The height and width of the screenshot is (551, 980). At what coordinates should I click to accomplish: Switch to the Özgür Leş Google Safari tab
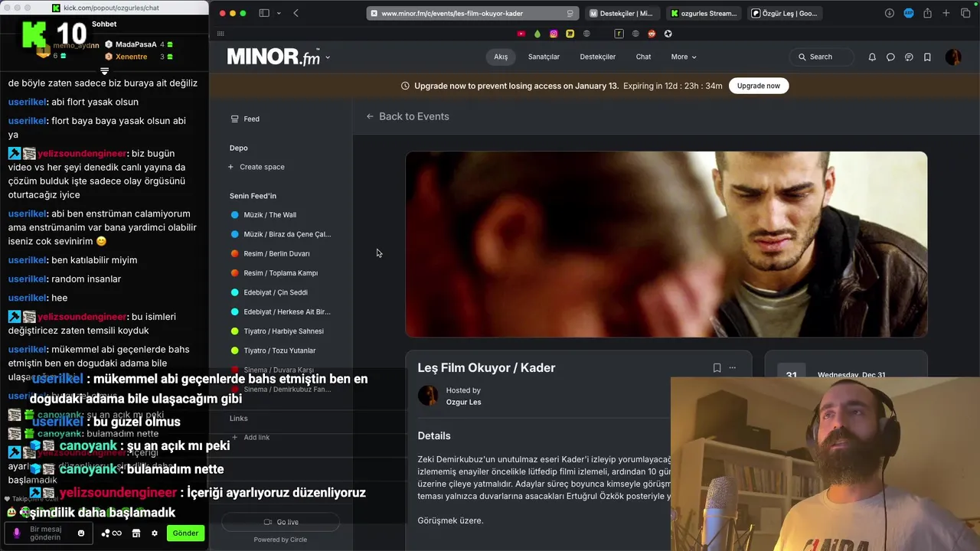(784, 13)
